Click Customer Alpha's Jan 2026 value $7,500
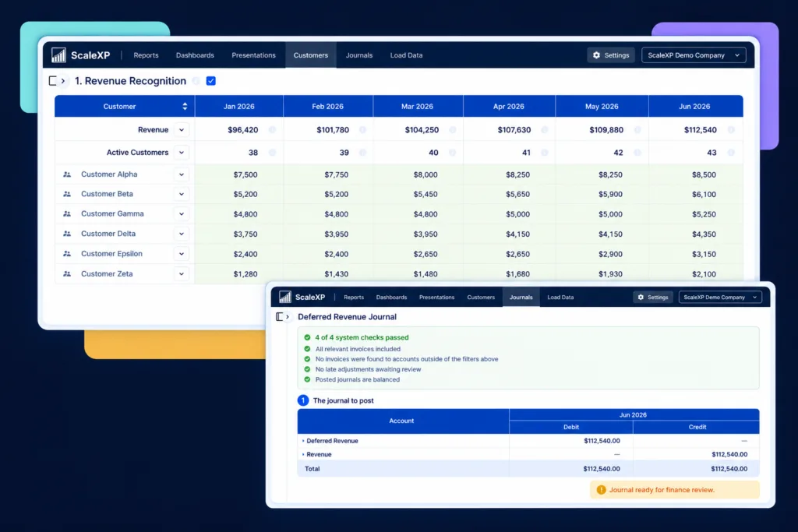Screen dimensions: 798x532 click(245, 174)
